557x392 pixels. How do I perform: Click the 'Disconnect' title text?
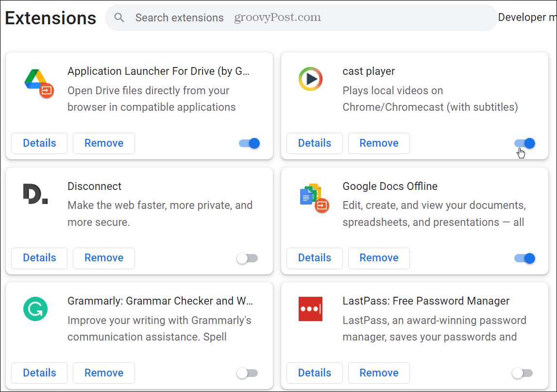[95, 186]
